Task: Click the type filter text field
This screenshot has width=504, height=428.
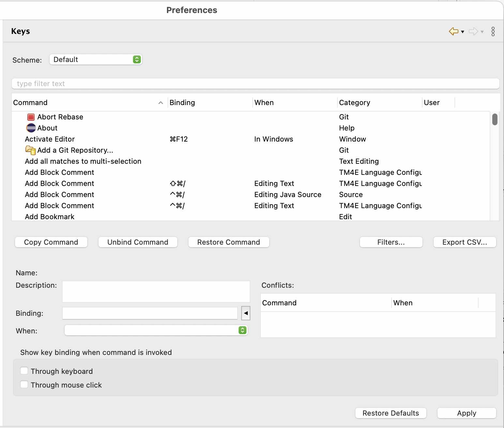Action: (x=255, y=84)
